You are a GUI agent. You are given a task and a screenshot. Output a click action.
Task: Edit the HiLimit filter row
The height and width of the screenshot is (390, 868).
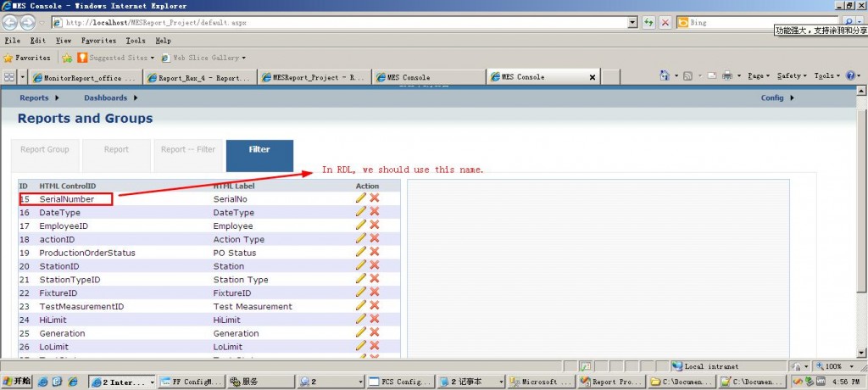tap(361, 319)
